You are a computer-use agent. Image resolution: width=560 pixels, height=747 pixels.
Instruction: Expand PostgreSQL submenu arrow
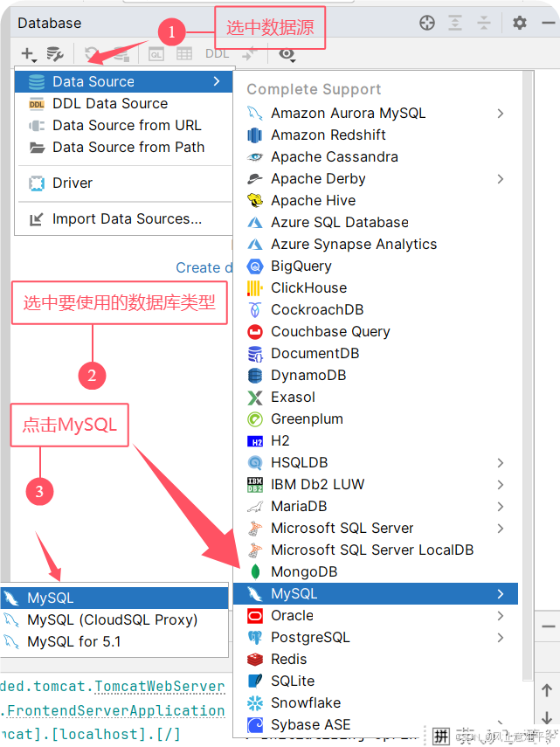click(500, 638)
